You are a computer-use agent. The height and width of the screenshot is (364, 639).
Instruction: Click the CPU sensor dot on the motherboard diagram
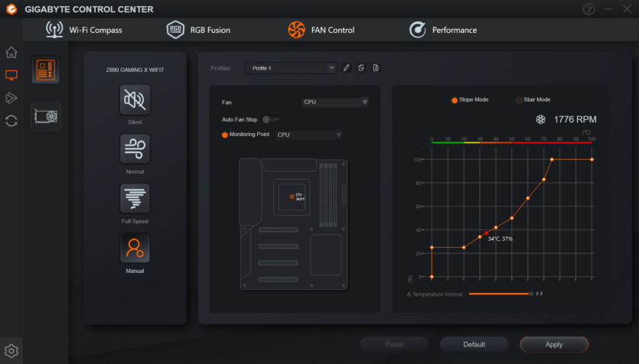point(292,197)
